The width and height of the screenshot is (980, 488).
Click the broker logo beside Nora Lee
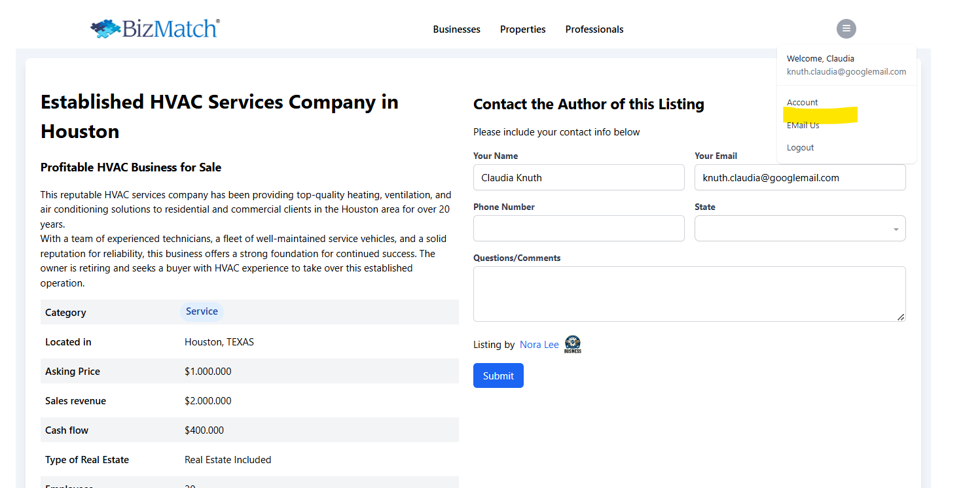tap(573, 344)
